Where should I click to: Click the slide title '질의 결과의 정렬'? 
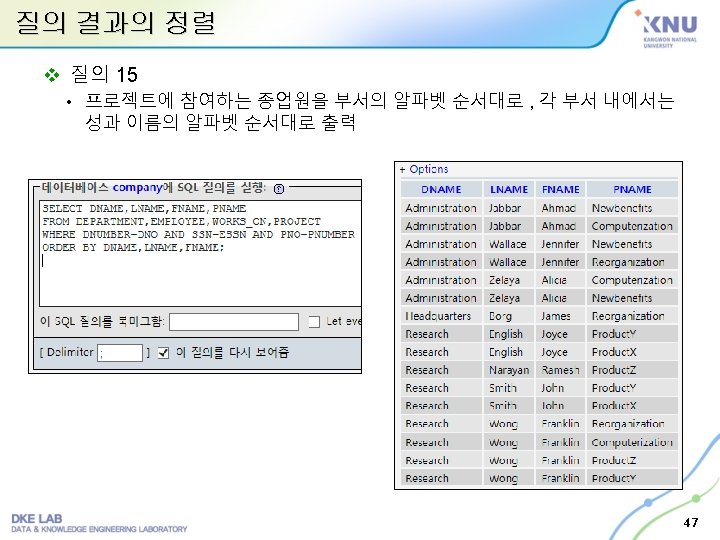pyautogui.click(x=115, y=22)
